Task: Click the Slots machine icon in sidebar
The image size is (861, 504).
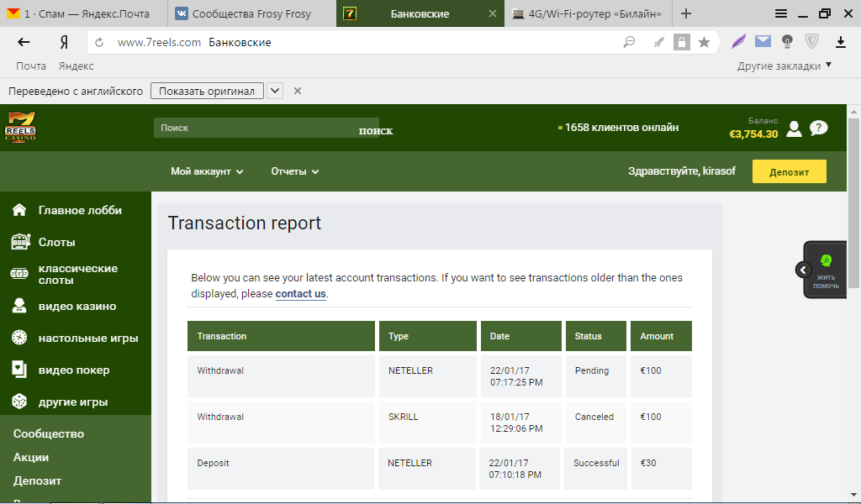Action: point(19,242)
